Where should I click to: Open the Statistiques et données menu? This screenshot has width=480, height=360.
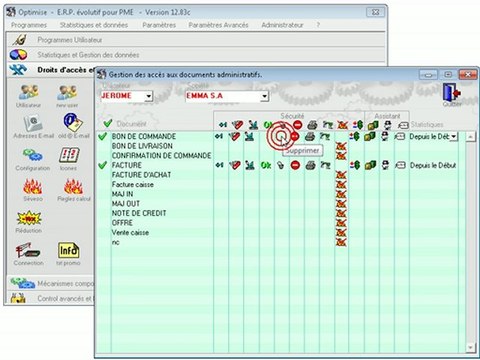[94, 25]
